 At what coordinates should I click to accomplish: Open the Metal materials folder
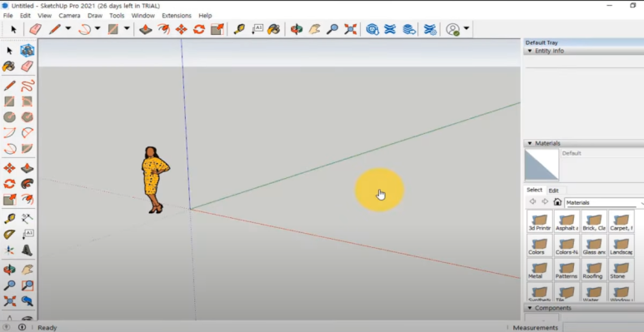click(539, 270)
